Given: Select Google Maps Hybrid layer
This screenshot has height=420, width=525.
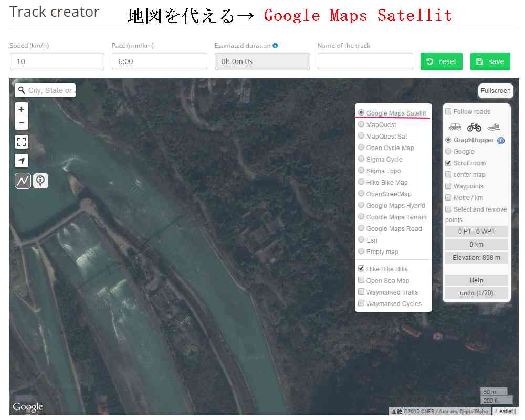Looking at the screenshot, I should click(361, 205).
